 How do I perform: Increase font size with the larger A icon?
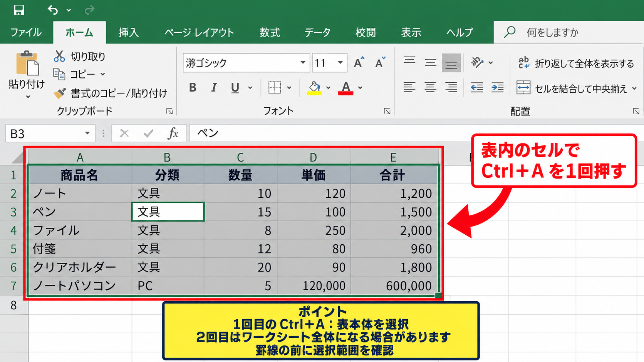(x=359, y=62)
